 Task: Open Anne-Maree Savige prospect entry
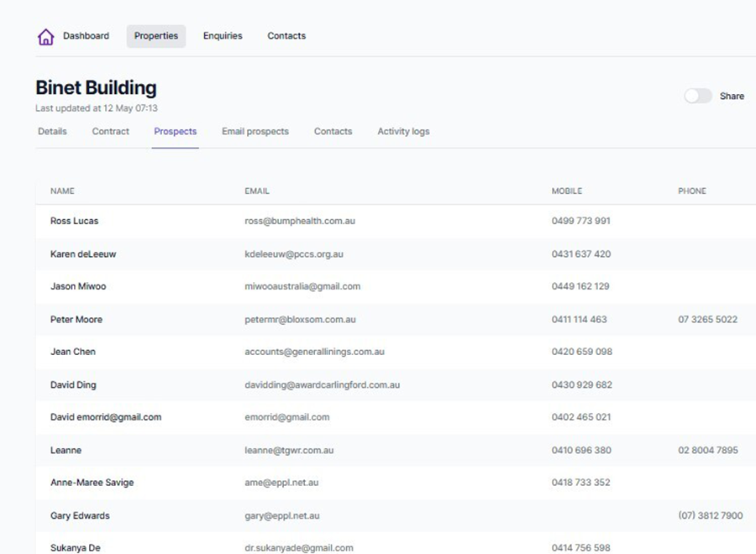coord(92,483)
